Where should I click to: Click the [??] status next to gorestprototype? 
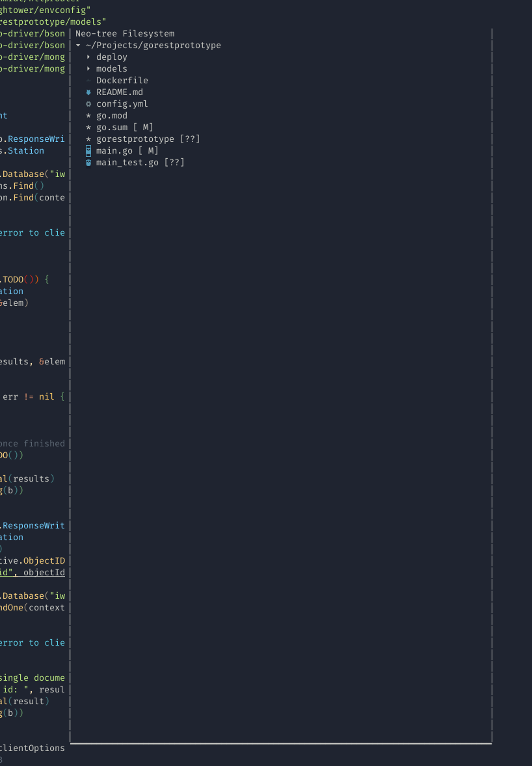[x=190, y=139]
